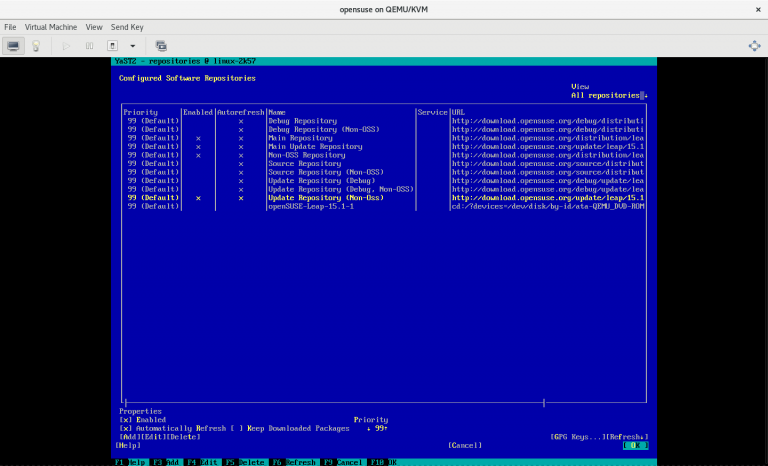This screenshot has height=466, width=768.
Task: Show the graphical console view icon
Action: tap(13, 46)
